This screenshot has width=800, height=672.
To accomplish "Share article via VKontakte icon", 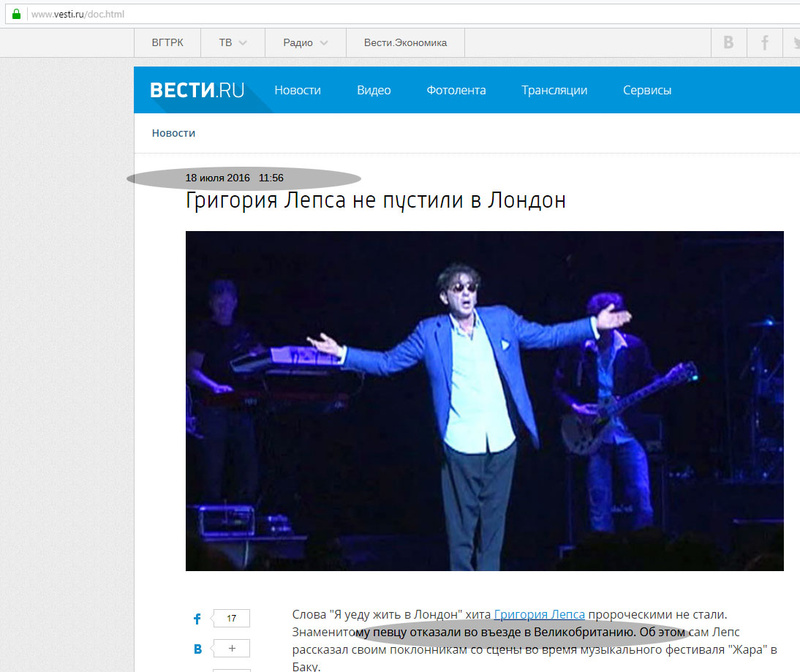I will 197,649.
